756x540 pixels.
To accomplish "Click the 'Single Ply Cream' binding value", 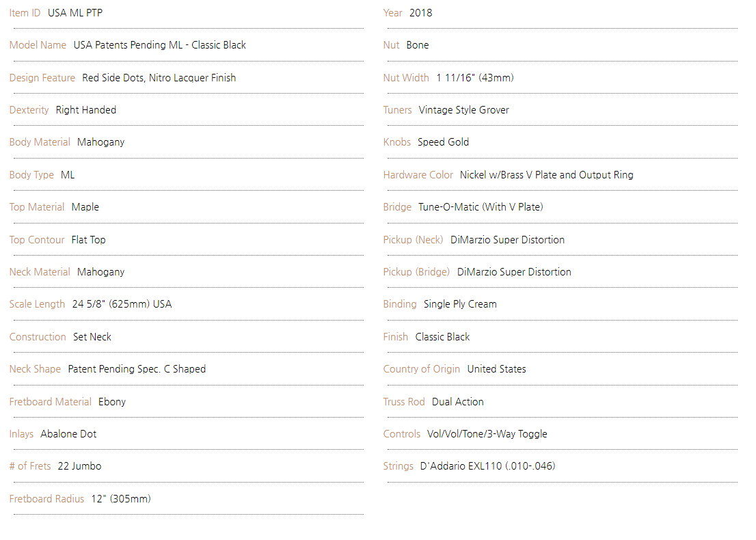I will tap(460, 304).
